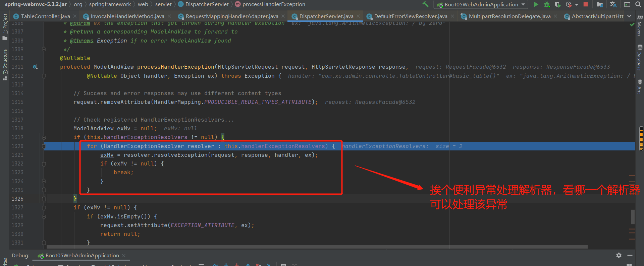Click the analysis status checkmark icon
Image resolution: width=644 pixels, height=266 pixels.
click(x=632, y=24)
